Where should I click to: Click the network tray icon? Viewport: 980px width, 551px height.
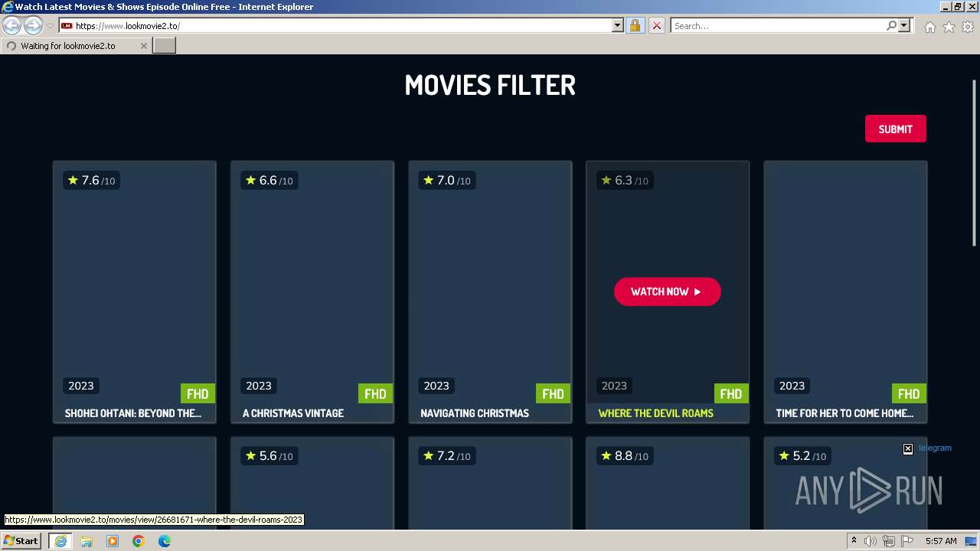point(889,541)
